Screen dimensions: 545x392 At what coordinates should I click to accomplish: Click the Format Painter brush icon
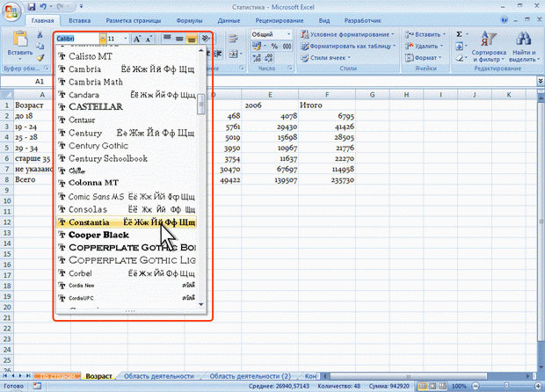pos(40,58)
